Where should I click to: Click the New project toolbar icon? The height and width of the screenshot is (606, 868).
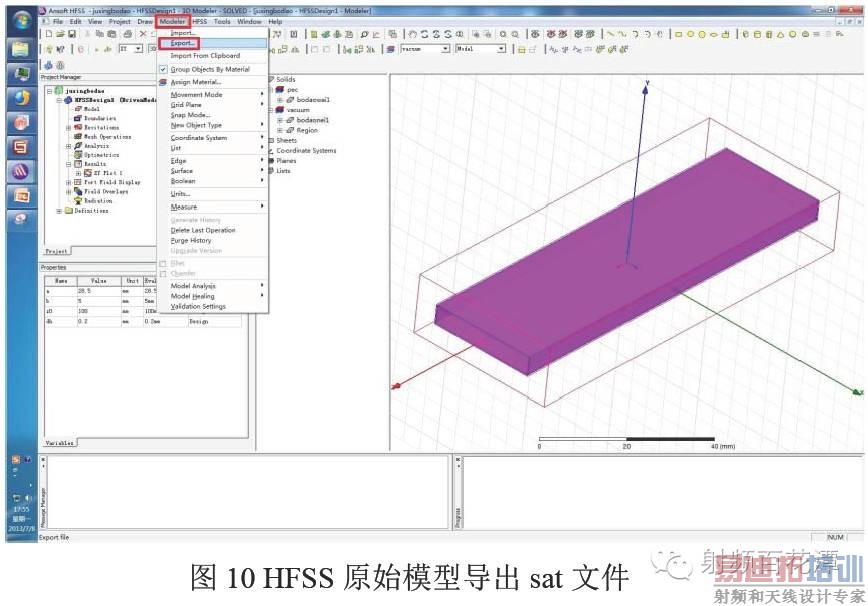coord(49,34)
